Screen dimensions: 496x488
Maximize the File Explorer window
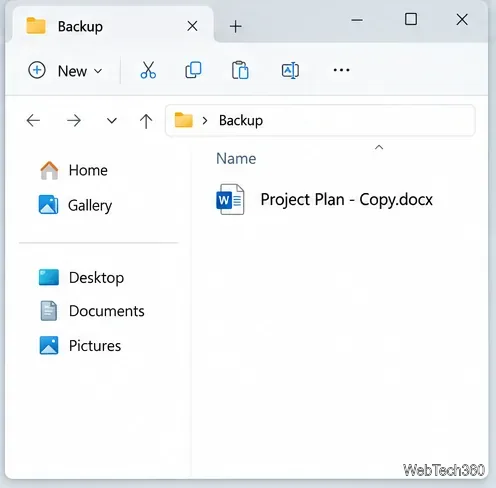point(411,19)
